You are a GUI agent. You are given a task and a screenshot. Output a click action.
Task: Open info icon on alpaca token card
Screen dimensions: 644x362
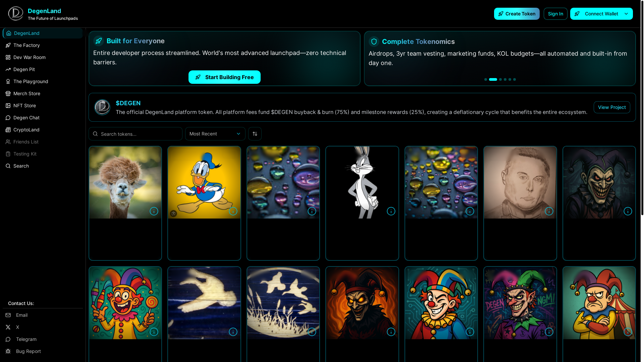(x=154, y=211)
